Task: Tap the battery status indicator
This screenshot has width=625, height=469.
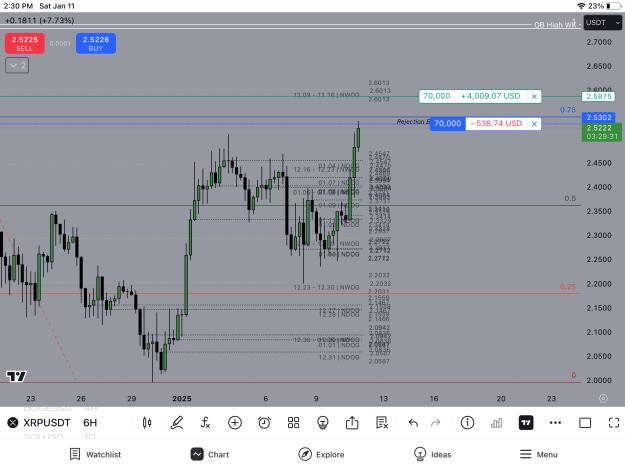Action: [613, 6]
